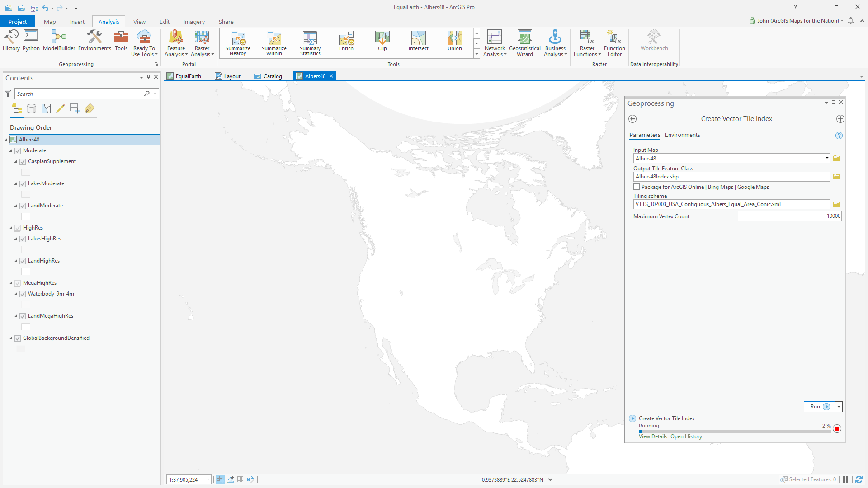868x488 pixels.
Task: Open the map scale dropdown
Action: click(x=208, y=479)
